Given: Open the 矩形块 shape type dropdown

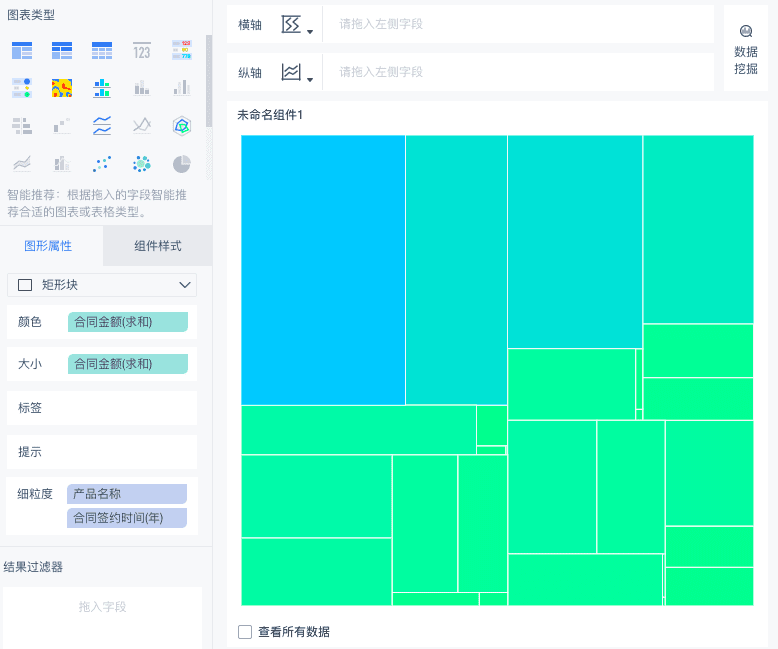Looking at the screenshot, I should (x=102, y=285).
